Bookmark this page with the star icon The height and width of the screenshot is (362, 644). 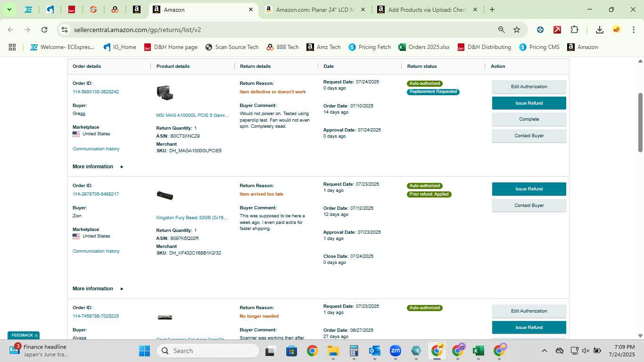pyautogui.click(x=517, y=30)
